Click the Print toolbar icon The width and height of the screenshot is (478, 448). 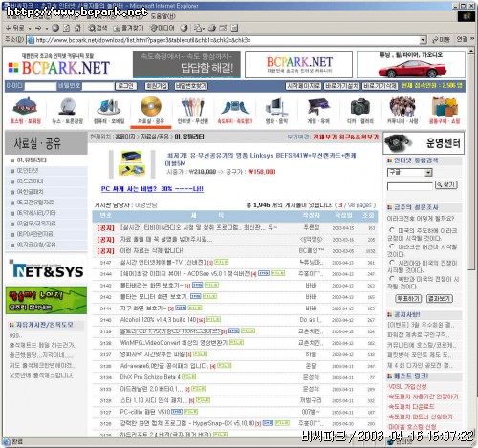click(x=212, y=28)
